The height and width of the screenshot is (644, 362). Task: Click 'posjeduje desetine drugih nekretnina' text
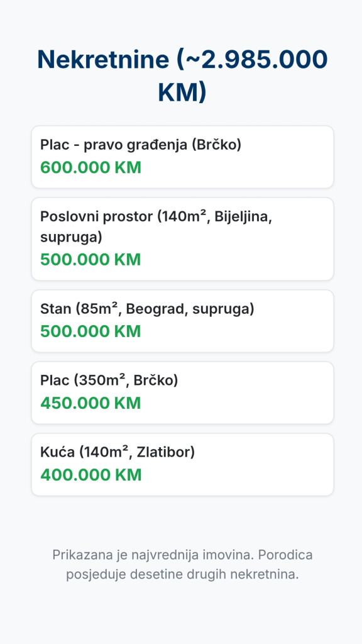coord(182,575)
